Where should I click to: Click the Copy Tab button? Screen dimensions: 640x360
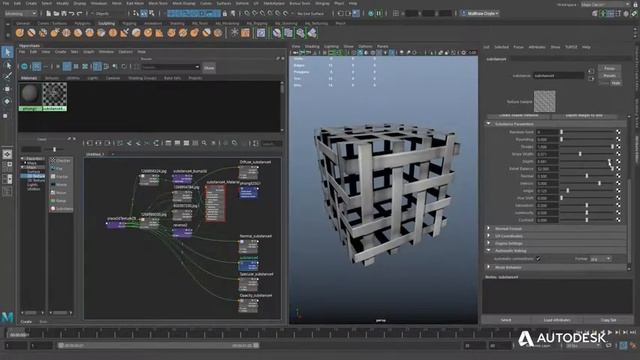(x=609, y=320)
